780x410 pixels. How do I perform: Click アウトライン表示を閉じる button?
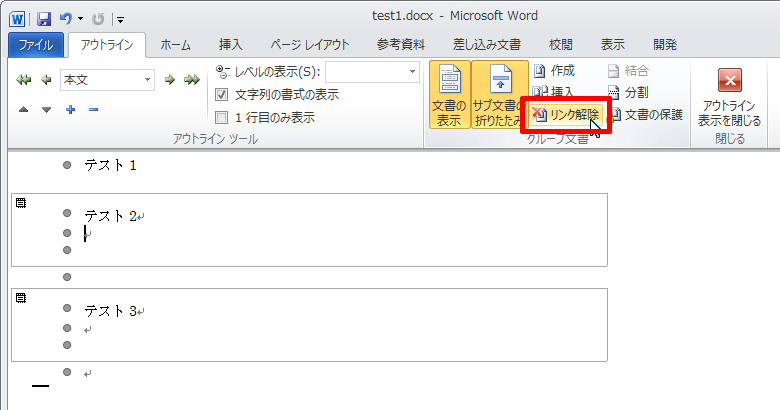(729, 100)
